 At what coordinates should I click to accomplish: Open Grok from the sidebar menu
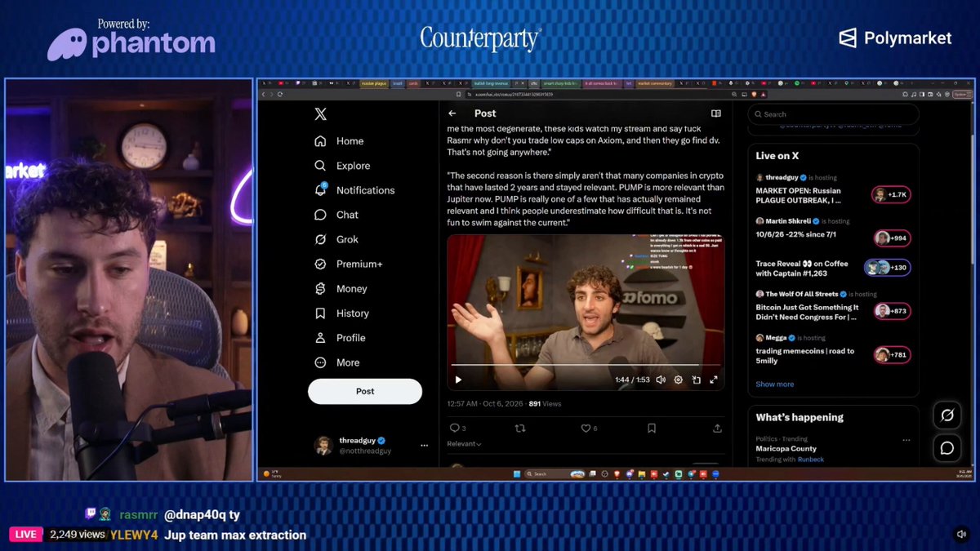click(x=336, y=239)
